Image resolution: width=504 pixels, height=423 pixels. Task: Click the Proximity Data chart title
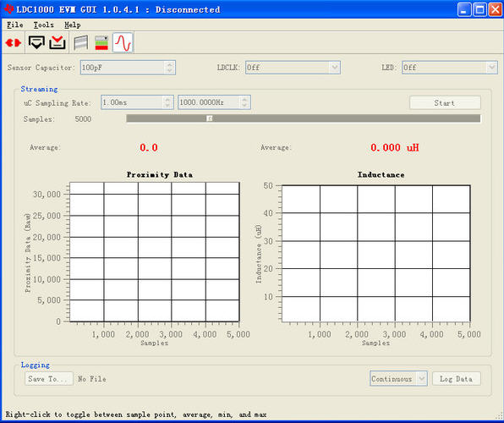click(160, 174)
